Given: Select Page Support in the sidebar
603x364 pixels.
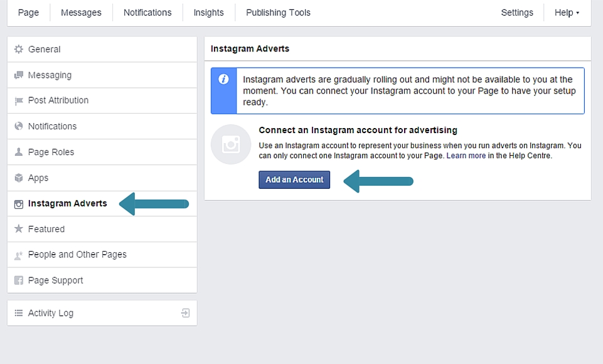Looking at the screenshot, I should (x=102, y=281).
